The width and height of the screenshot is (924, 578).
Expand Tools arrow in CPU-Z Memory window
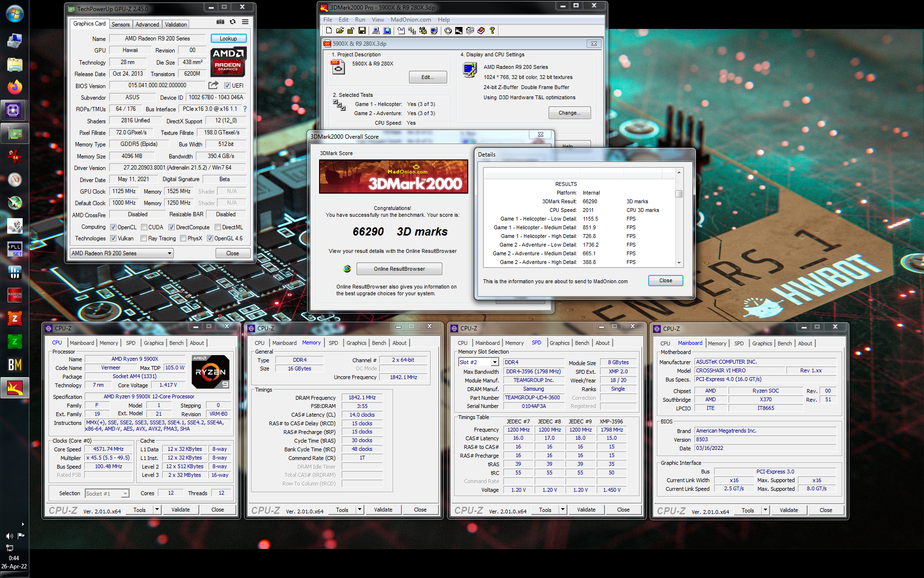pos(359,510)
